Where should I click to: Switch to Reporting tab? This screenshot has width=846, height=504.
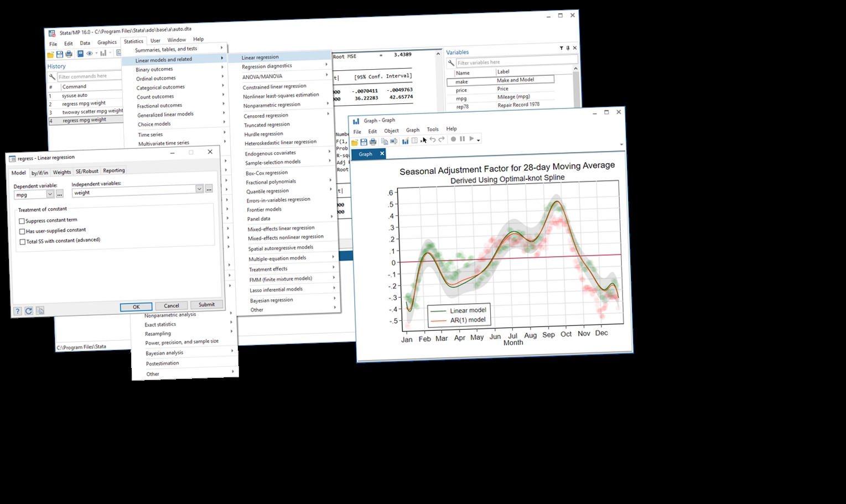[x=114, y=170]
